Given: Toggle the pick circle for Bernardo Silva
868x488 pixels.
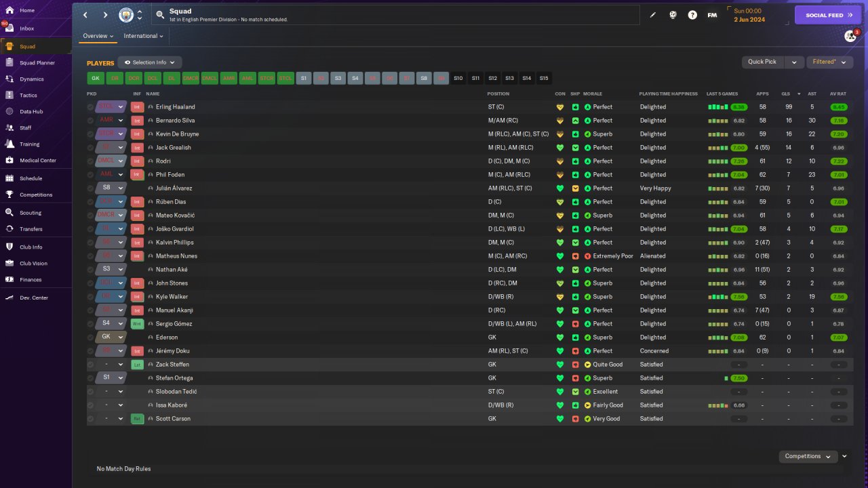Looking at the screenshot, I should tap(91, 121).
